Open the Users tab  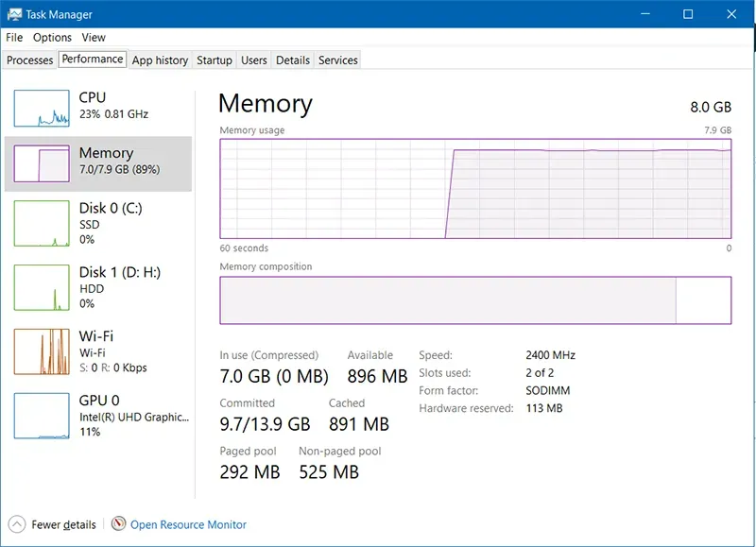coord(254,60)
